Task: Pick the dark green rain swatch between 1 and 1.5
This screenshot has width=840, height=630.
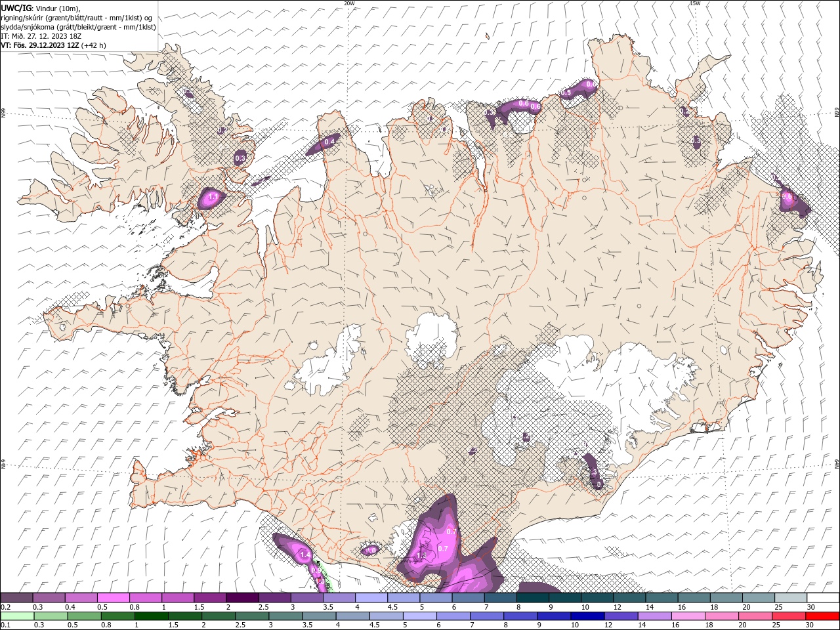Action: click(x=151, y=616)
